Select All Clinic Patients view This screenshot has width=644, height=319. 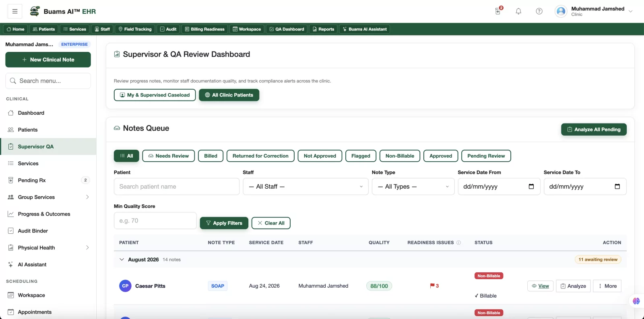click(229, 95)
